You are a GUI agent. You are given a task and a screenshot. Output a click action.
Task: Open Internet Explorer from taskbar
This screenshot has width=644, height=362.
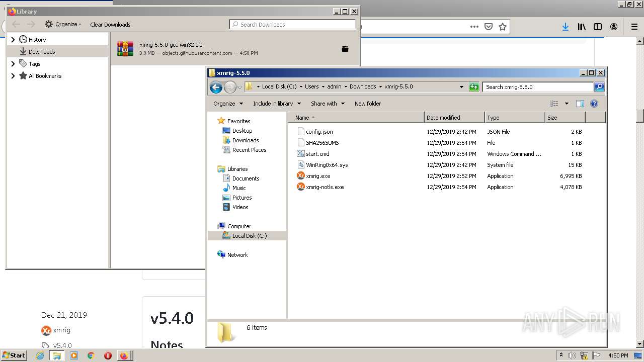(x=40, y=355)
